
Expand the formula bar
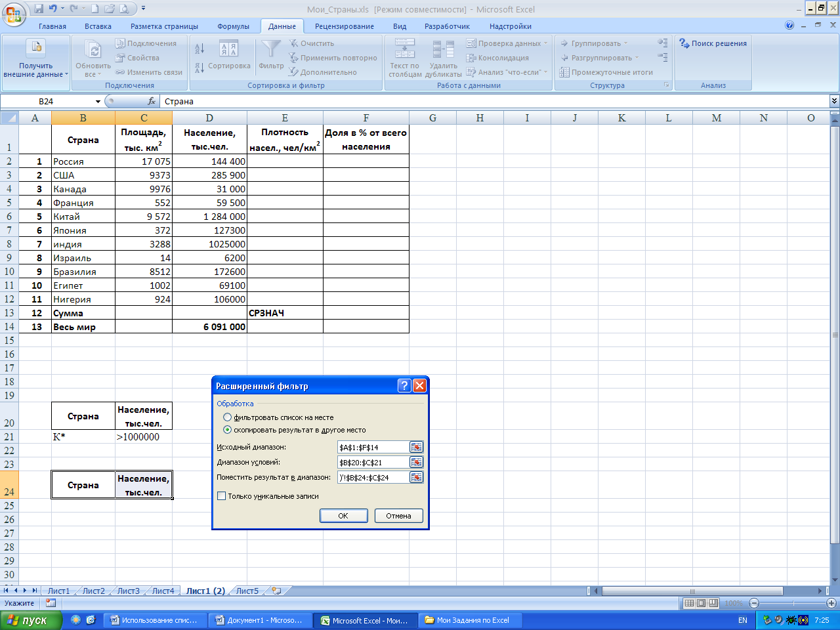834,101
